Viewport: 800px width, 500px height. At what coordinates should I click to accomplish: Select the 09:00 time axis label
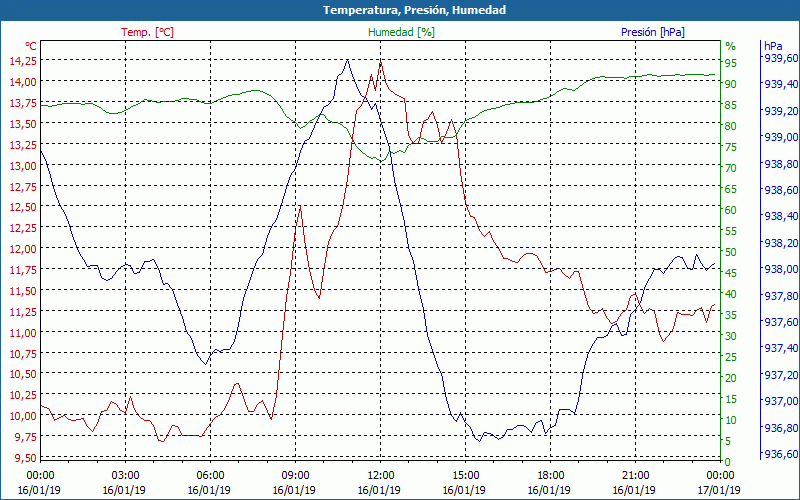[x=295, y=476]
